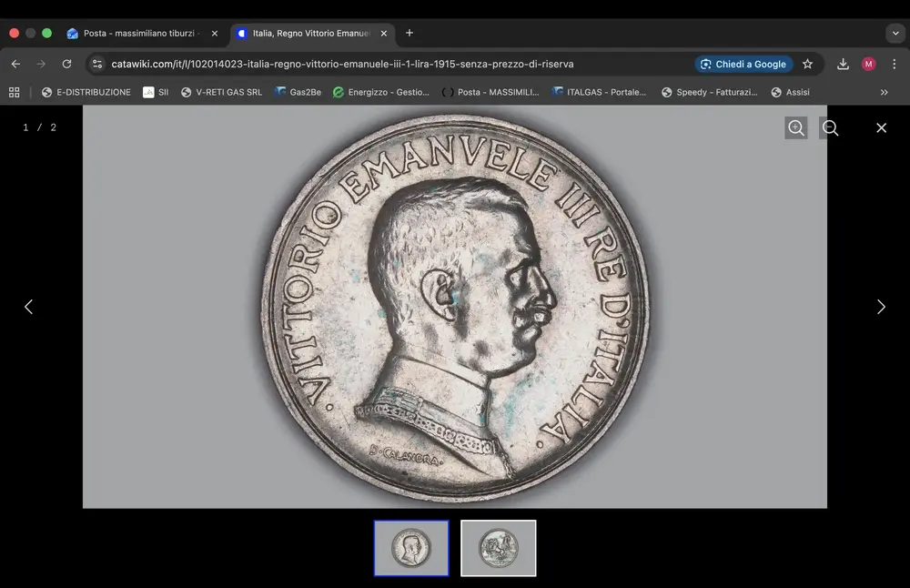Screen dimensions: 910x588
Task: Open the E-DISTRIBUZIONE bookmark
Action: point(86,92)
